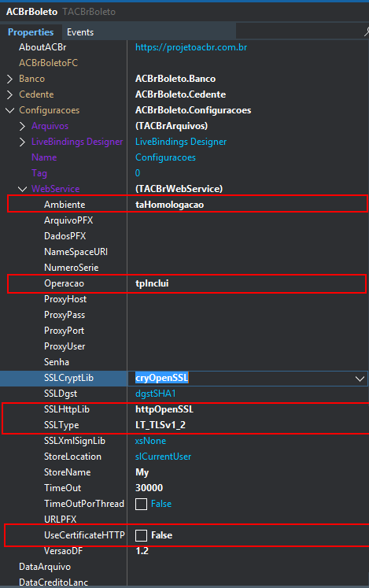The height and width of the screenshot is (588, 369).
Task: Select the Properties tab
Action: (x=31, y=32)
